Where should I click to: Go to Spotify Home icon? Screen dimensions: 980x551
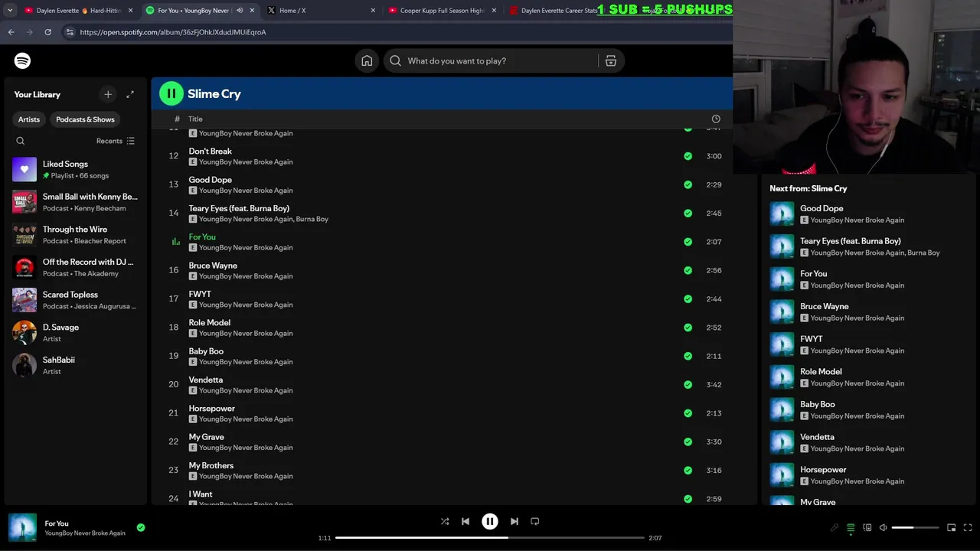[367, 60]
